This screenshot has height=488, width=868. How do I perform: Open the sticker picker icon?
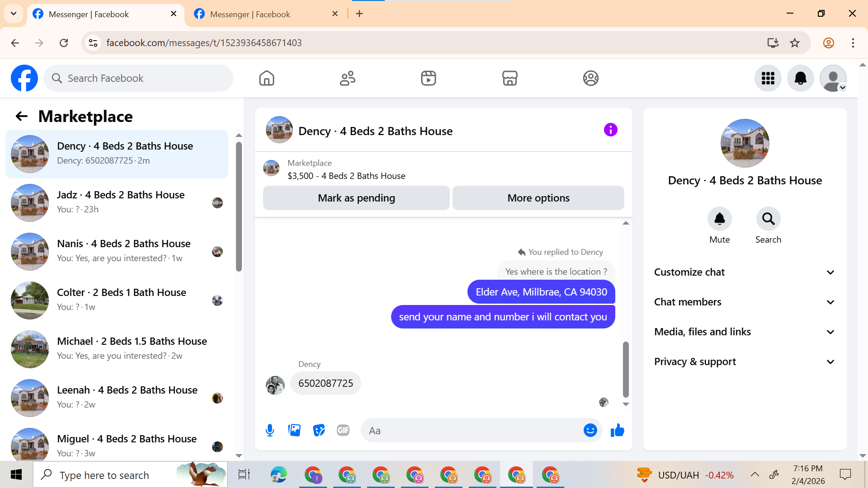tap(319, 430)
